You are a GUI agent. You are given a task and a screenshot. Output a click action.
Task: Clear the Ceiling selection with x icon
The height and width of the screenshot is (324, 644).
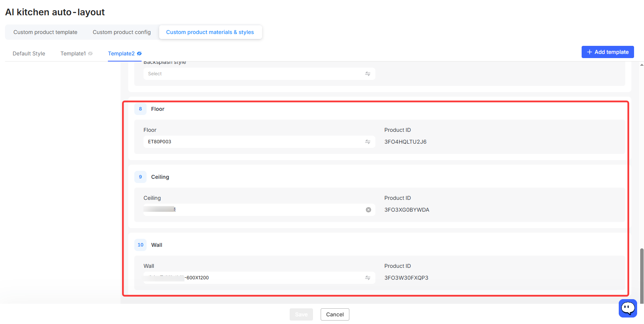(x=368, y=210)
